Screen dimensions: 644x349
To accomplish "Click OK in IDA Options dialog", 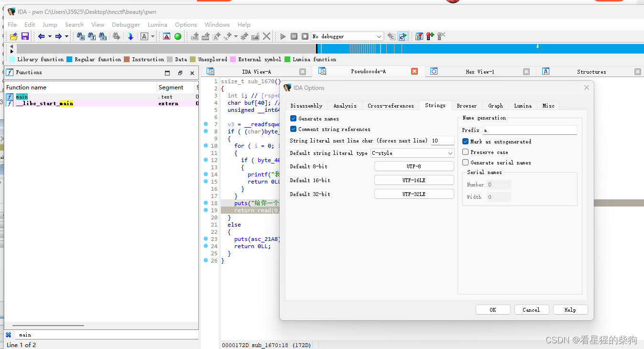I will [493, 310].
